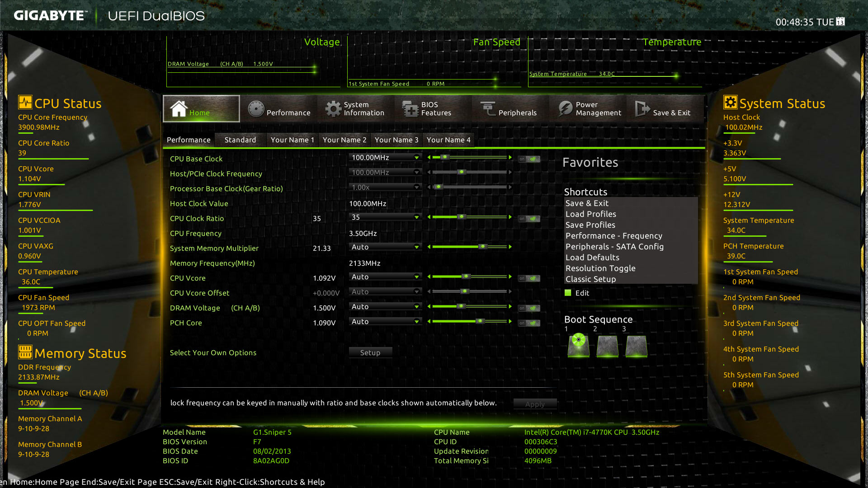Toggle the CPU Base Clock on/off switch
The image size is (868, 488).
pyautogui.click(x=529, y=159)
